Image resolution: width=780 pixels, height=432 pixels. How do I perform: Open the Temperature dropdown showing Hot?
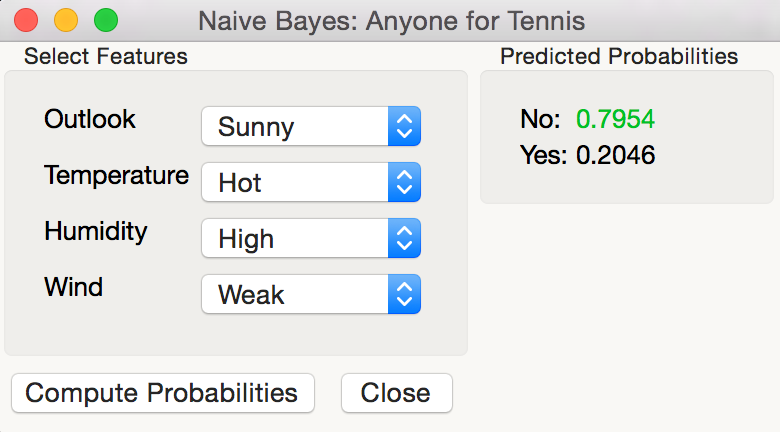point(295,183)
